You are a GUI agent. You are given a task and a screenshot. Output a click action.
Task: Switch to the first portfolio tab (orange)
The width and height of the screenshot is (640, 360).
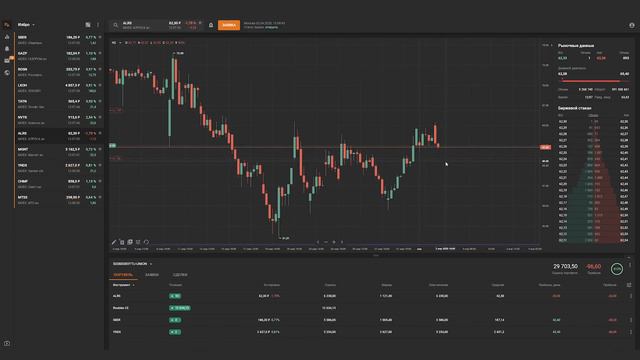coord(123,275)
